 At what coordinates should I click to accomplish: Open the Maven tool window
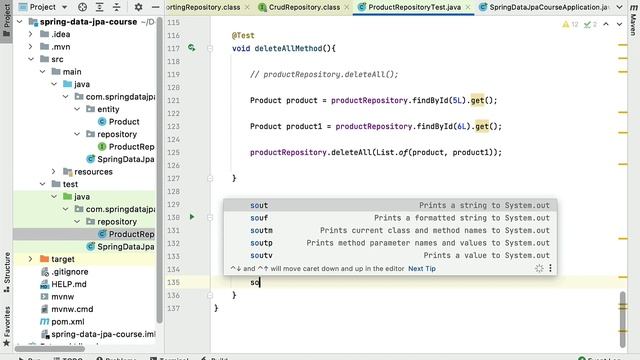pos(633,19)
